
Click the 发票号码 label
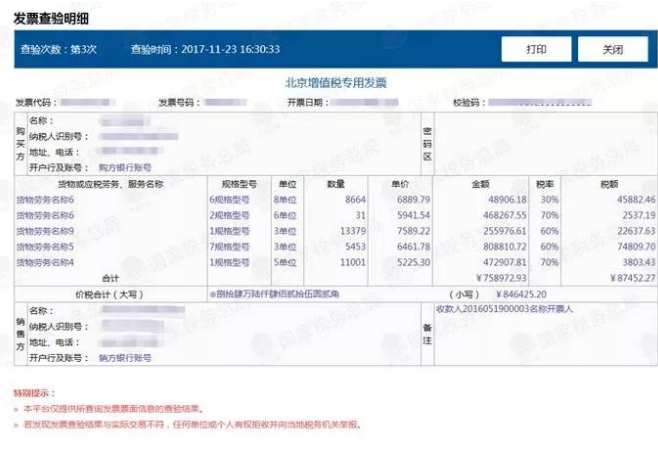click(179, 102)
